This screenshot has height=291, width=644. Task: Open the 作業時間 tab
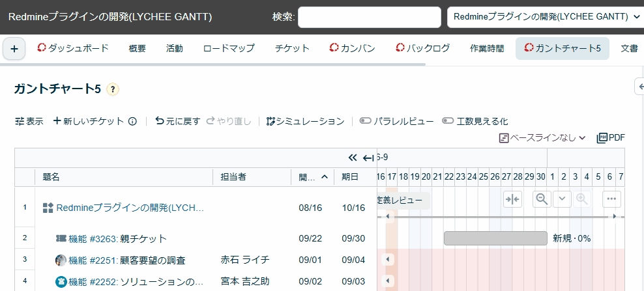487,48
